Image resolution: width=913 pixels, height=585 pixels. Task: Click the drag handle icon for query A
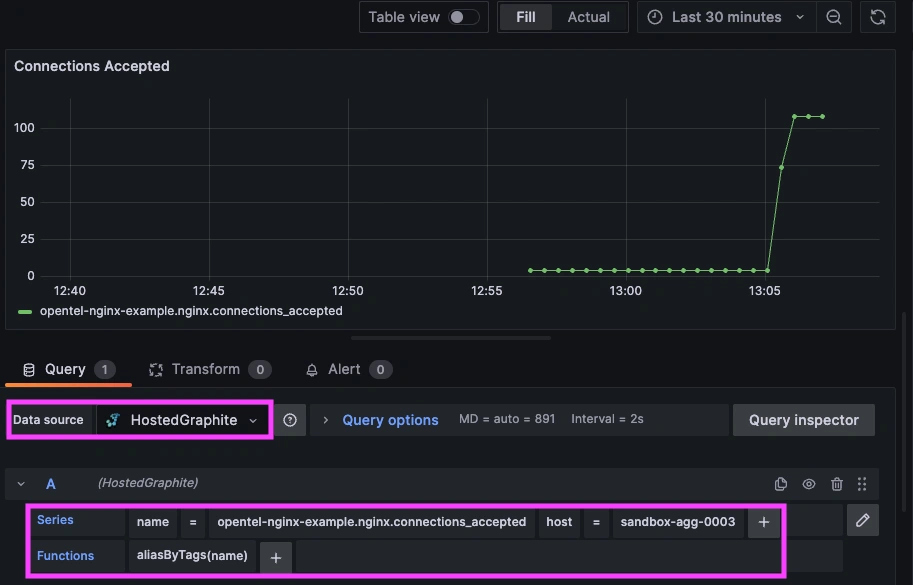(862, 484)
